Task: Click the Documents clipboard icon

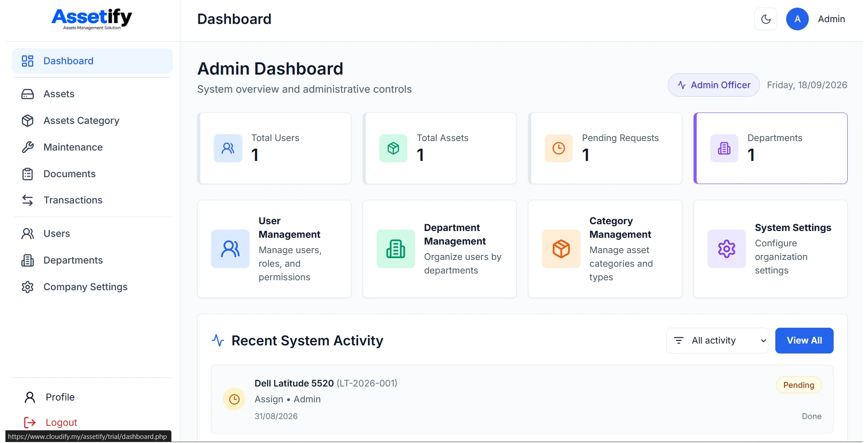Action: (x=28, y=174)
